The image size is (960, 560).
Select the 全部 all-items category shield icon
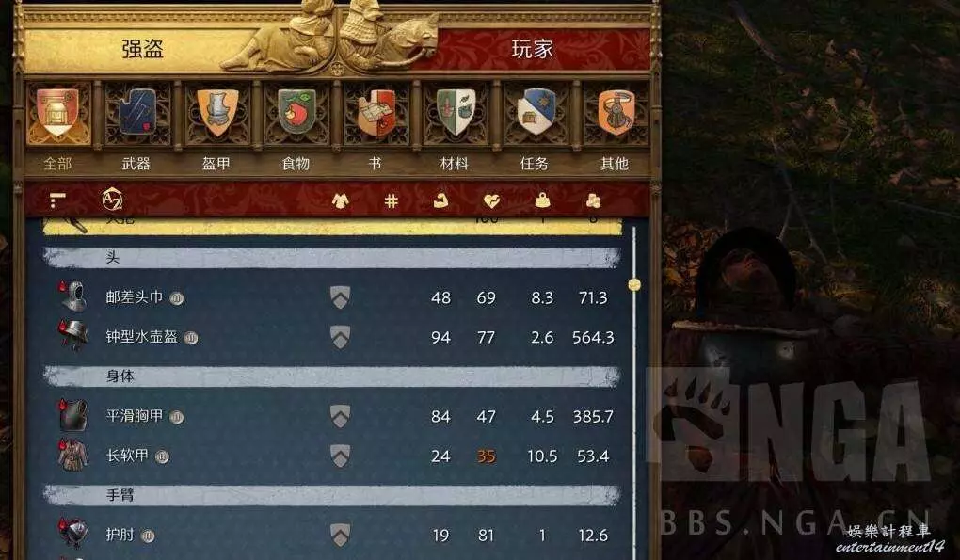pyautogui.click(x=57, y=113)
